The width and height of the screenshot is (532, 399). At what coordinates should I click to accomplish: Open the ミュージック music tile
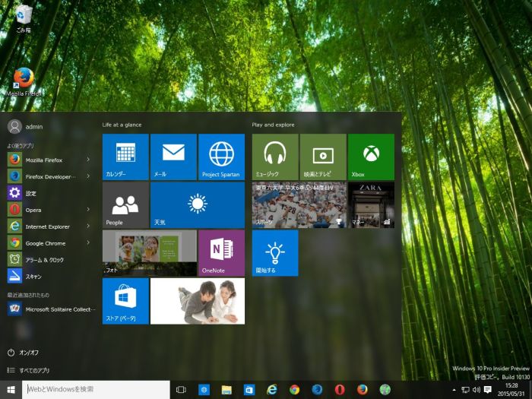275,157
